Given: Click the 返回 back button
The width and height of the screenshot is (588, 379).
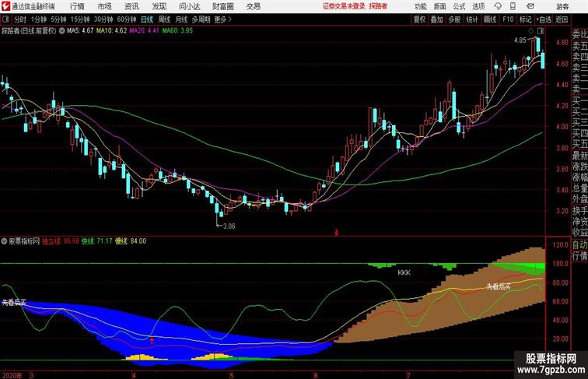Looking at the screenshot, I should tap(562, 19).
